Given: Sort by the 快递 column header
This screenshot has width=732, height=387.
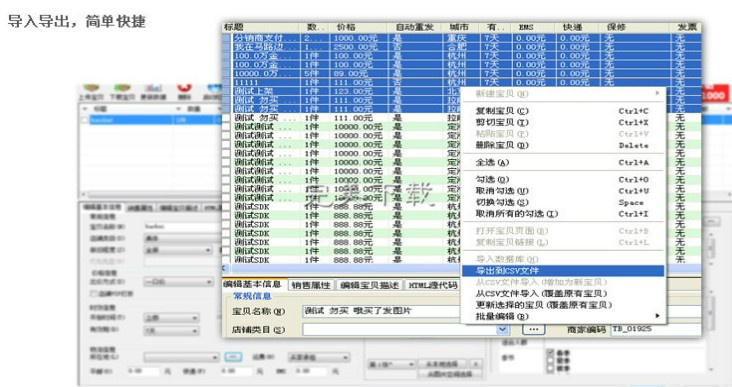Looking at the screenshot, I should (x=578, y=27).
